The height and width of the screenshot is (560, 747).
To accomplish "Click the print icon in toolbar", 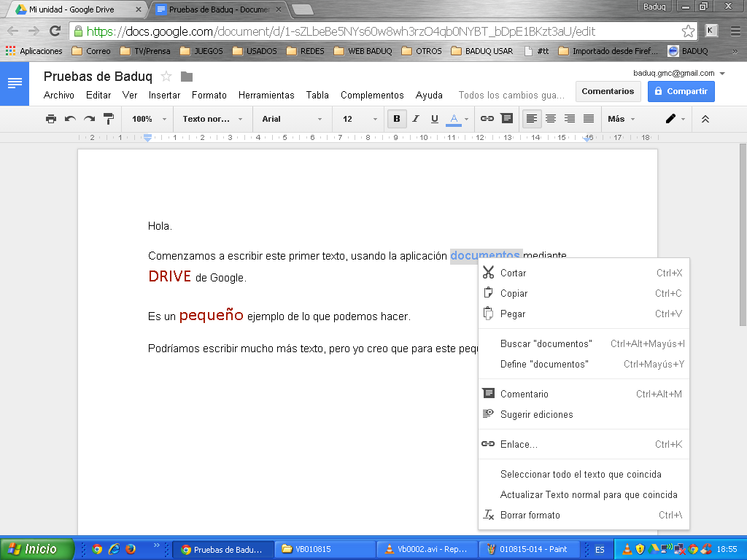I will (x=50, y=119).
